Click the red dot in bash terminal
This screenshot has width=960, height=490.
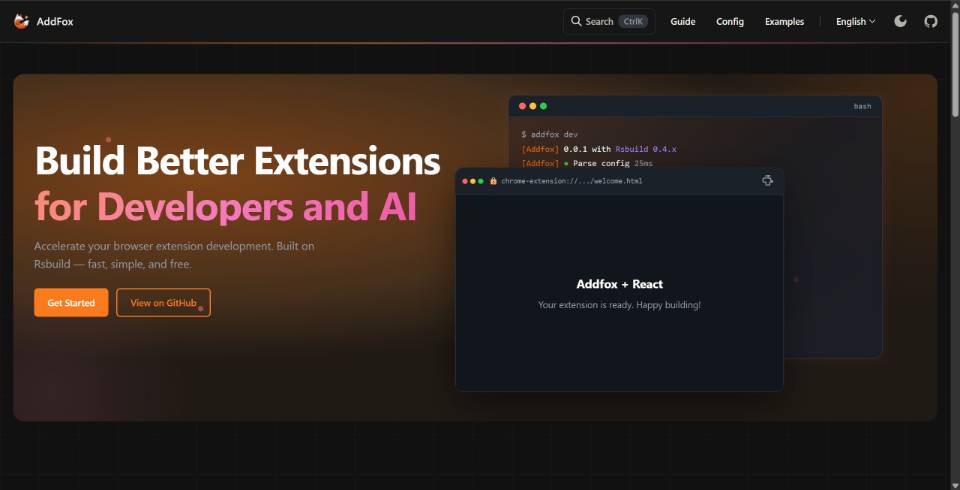pyautogui.click(x=522, y=106)
